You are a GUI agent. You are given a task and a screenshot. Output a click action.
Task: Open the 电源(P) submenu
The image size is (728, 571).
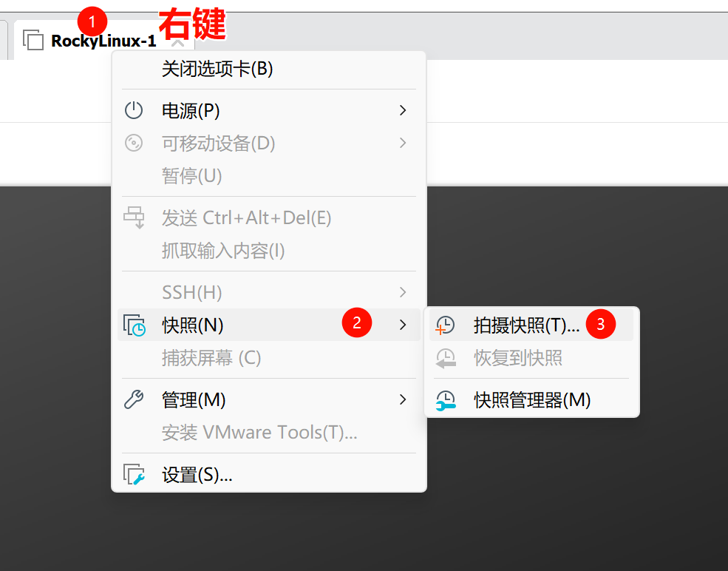(269, 111)
